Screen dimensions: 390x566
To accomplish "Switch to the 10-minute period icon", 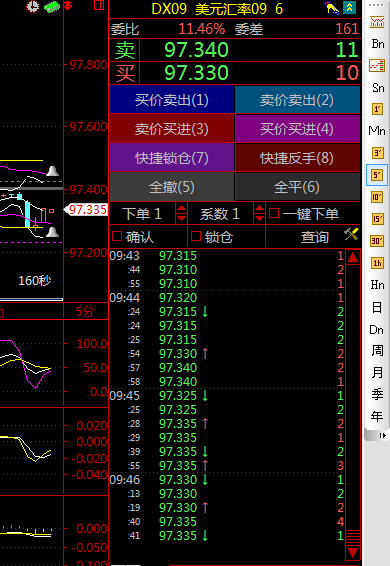I will (377, 197).
